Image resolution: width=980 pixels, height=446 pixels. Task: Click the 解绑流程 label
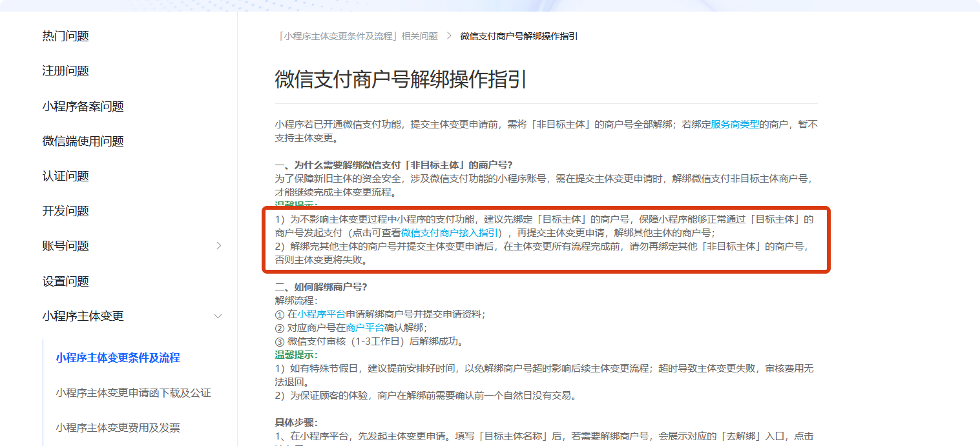point(297,301)
